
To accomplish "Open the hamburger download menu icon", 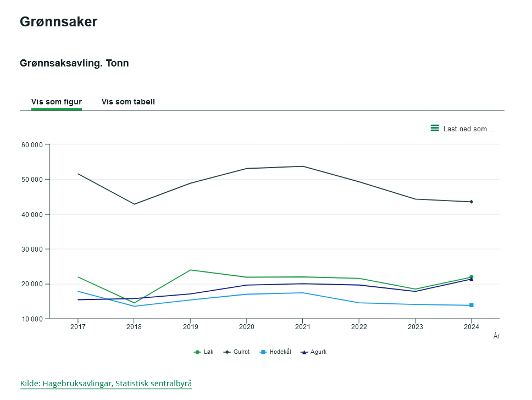I will (435, 128).
